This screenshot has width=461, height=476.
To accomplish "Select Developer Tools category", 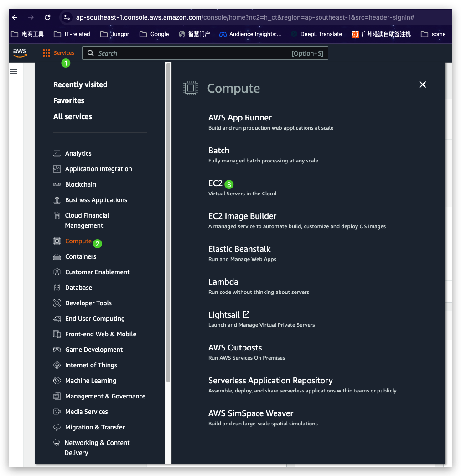I will (x=88, y=303).
